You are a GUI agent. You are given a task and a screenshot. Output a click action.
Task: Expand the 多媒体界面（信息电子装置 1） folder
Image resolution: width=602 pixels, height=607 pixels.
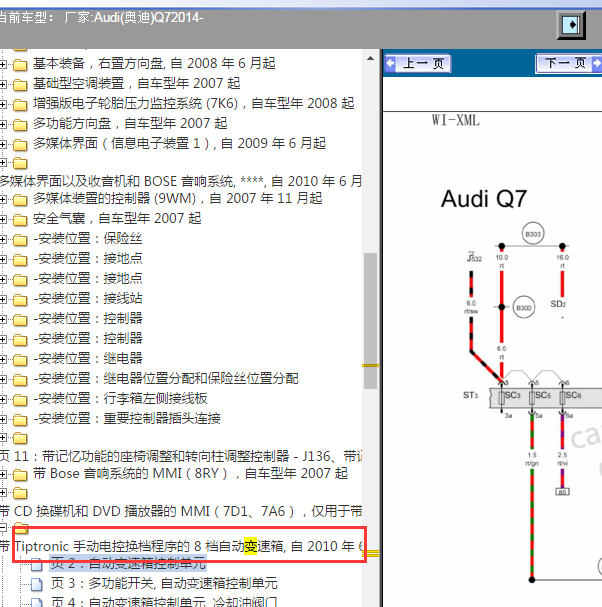pyautogui.click(x=3, y=145)
